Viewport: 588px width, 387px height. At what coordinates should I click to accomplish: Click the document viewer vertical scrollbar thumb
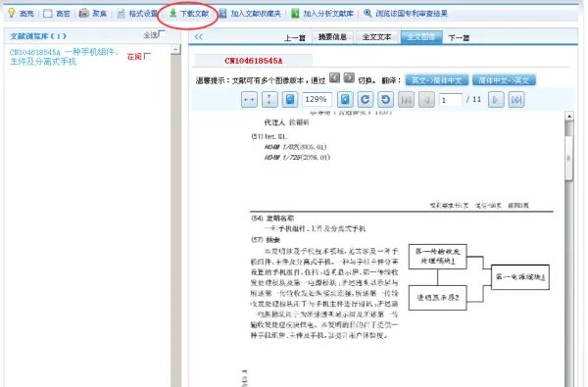pos(568,158)
